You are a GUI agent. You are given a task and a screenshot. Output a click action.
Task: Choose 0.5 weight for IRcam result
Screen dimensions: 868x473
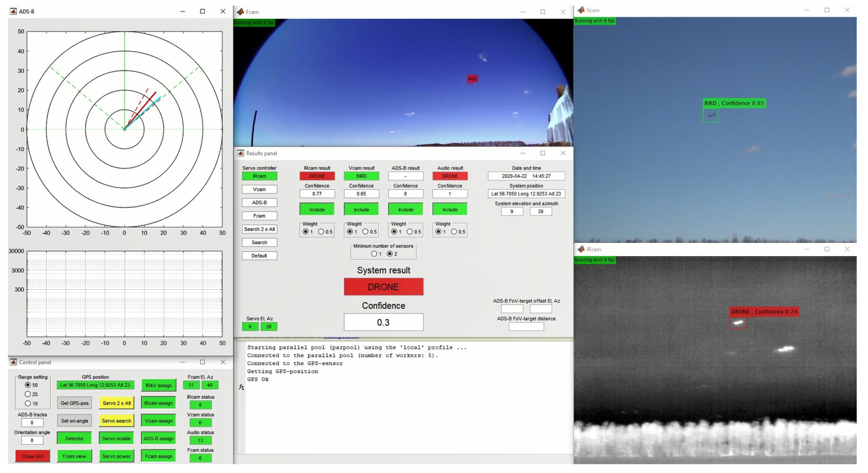[x=321, y=231]
